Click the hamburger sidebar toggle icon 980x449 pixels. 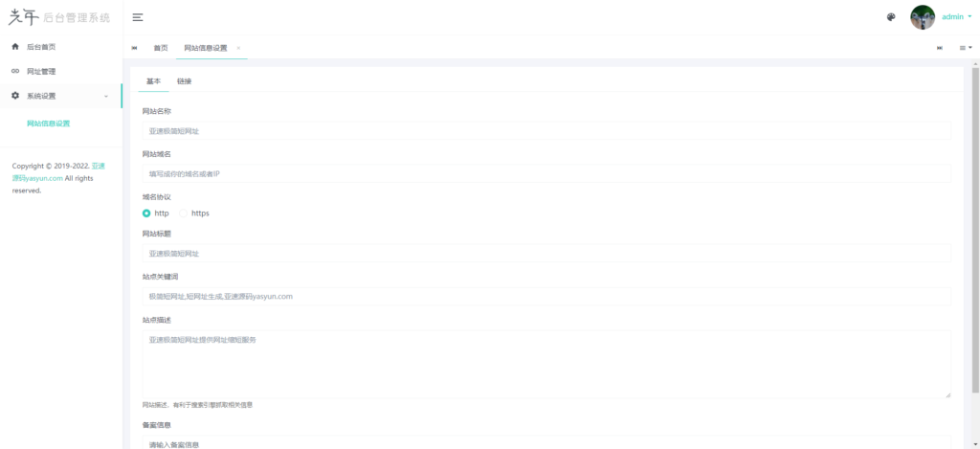138,17
